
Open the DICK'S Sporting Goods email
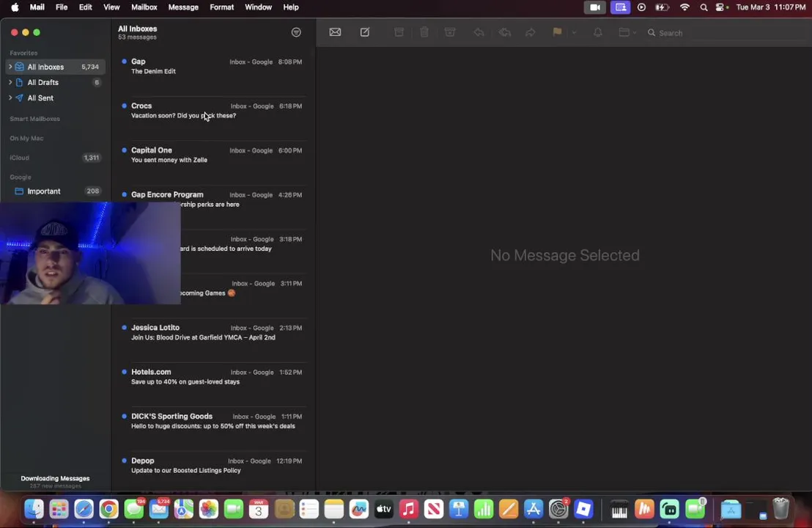tap(213, 428)
